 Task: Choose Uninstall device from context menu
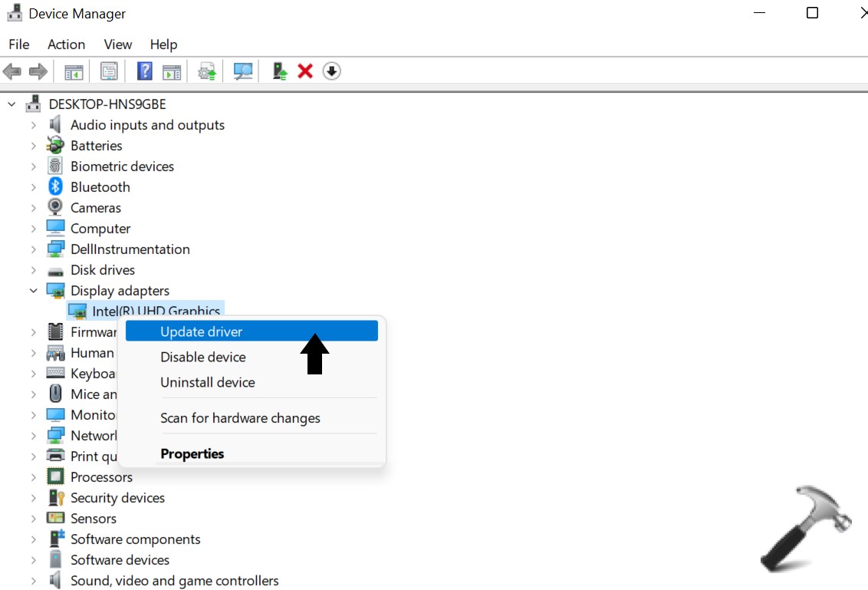pyautogui.click(x=252, y=382)
